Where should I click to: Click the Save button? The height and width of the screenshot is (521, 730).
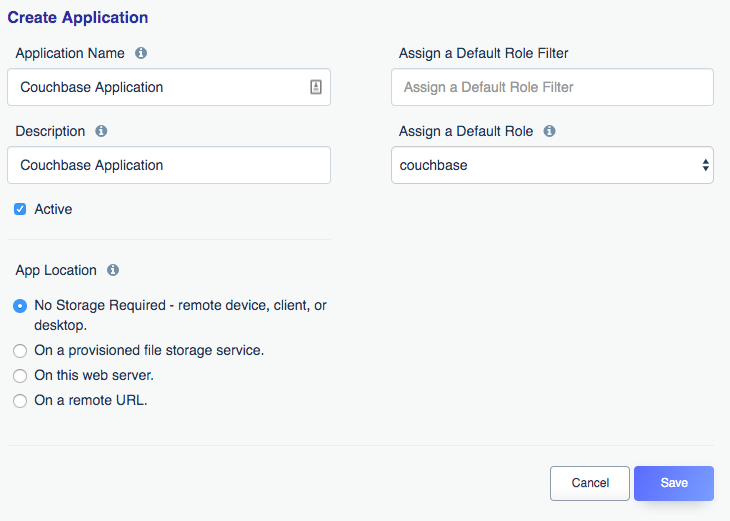674,483
